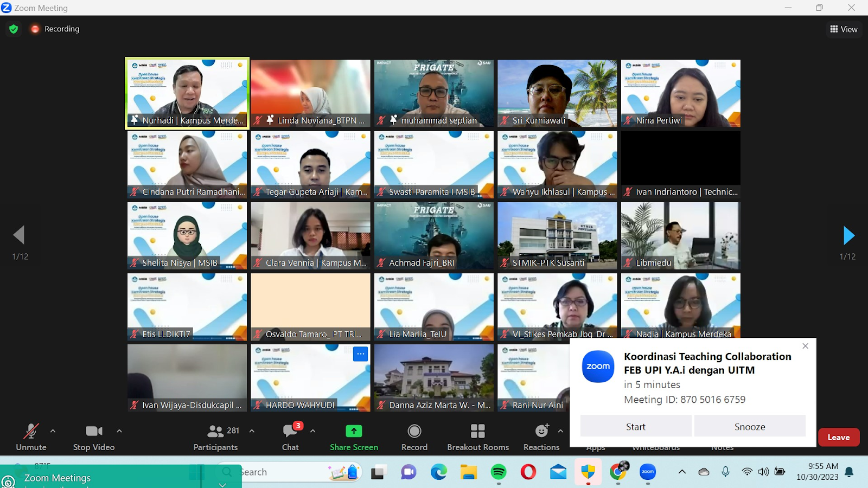Open Task View on the taskbar

[x=378, y=472]
